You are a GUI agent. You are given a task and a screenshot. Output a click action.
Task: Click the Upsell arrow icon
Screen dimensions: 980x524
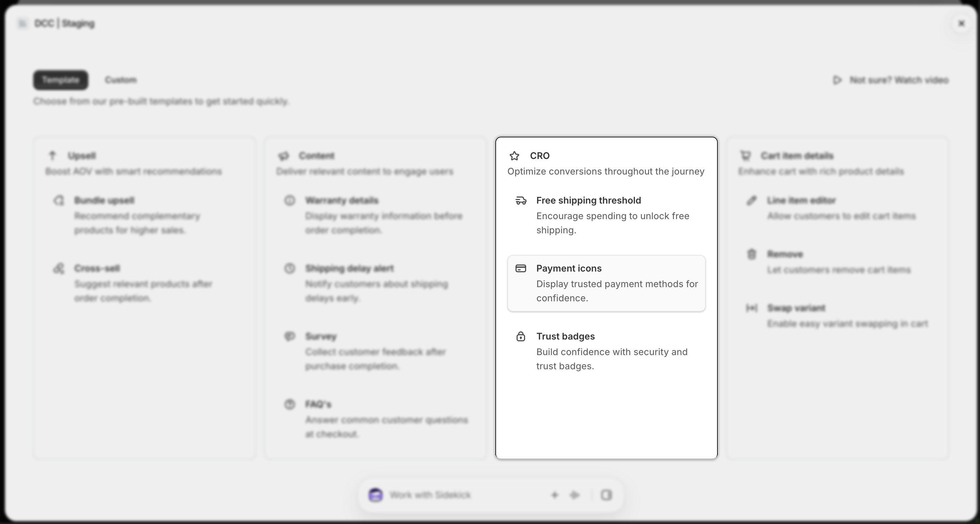click(x=52, y=155)
